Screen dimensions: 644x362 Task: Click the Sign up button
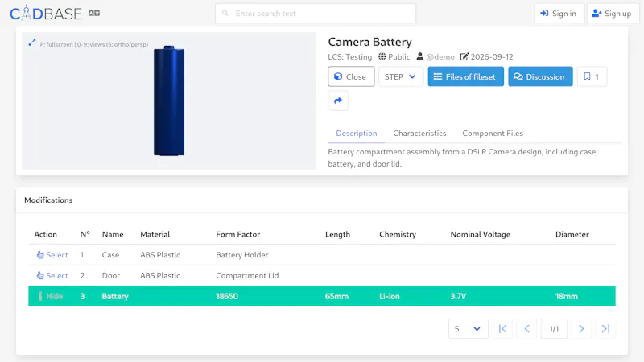click(613, 14)
